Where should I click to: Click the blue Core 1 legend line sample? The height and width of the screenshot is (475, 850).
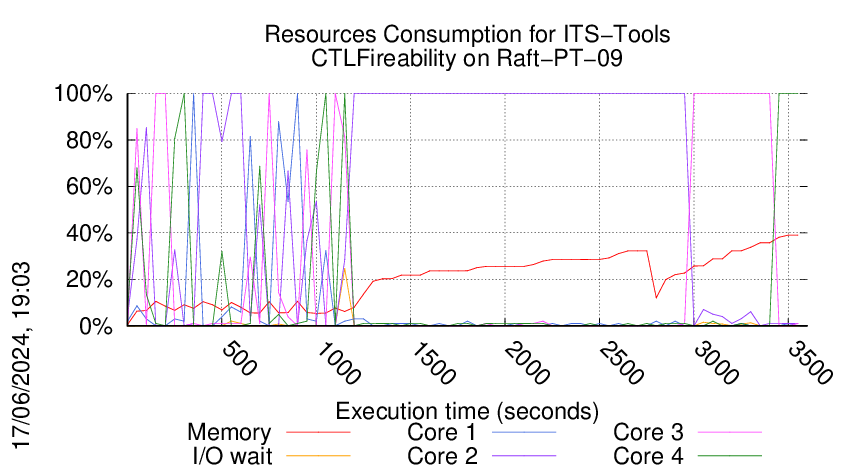coord(524,433)
